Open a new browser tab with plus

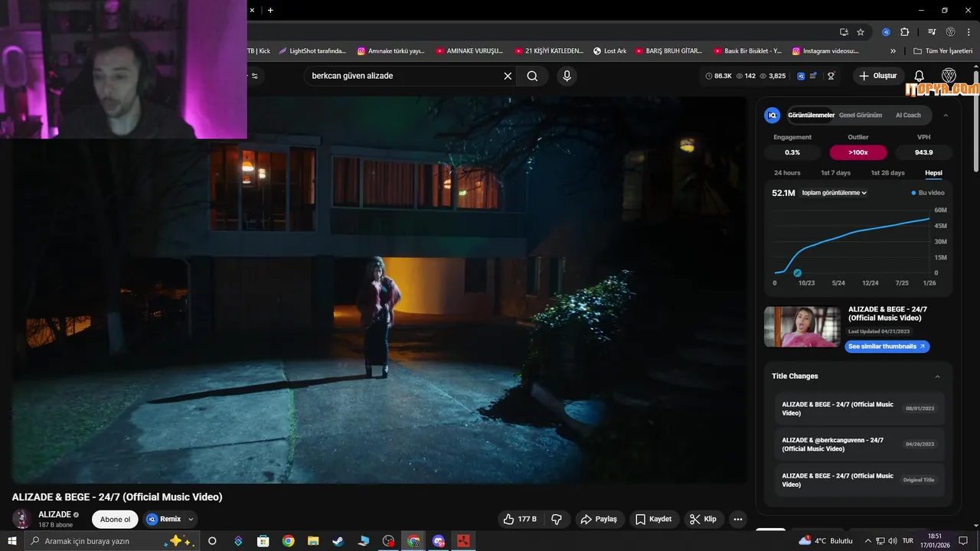pyautogui.click(x=270, y=10)
